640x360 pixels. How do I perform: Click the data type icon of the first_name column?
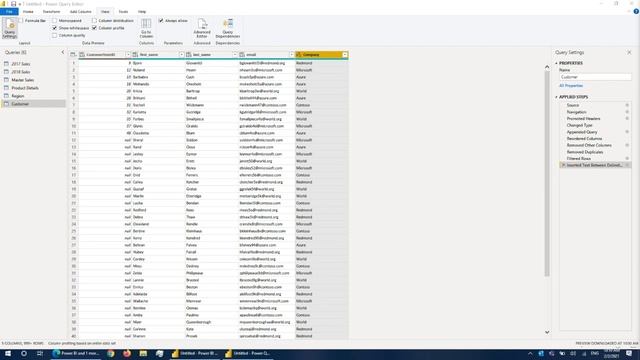[x=135, y=55]
